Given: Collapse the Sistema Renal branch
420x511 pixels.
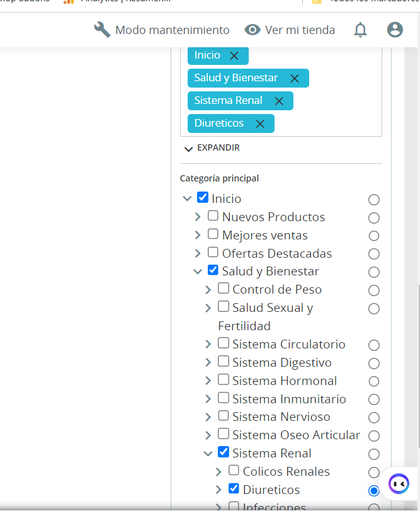Looking at the screenshot, I should tap(208, 453).
